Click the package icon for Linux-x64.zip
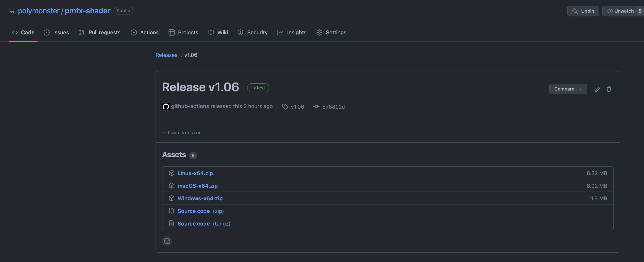 [171, 173]
